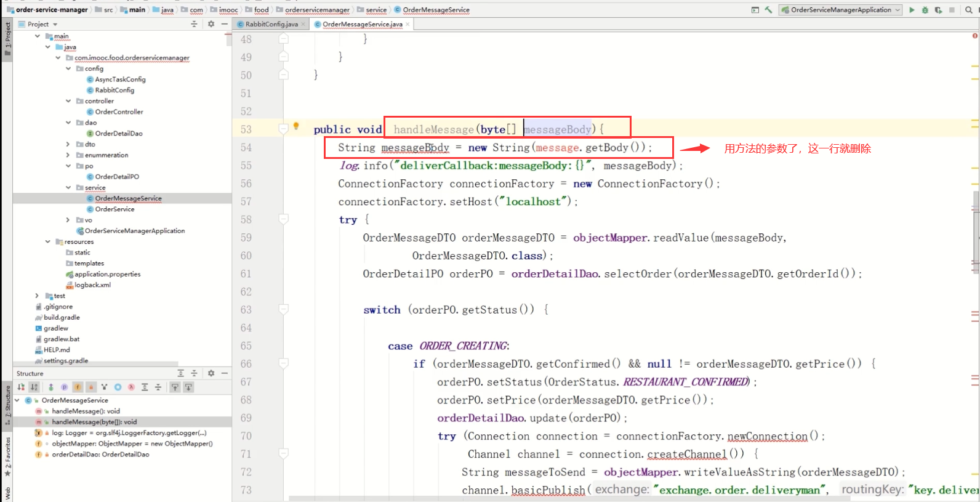
Task: Toggle show lambdas icon in Structure toolbar
Action: (x=131, y=387)
